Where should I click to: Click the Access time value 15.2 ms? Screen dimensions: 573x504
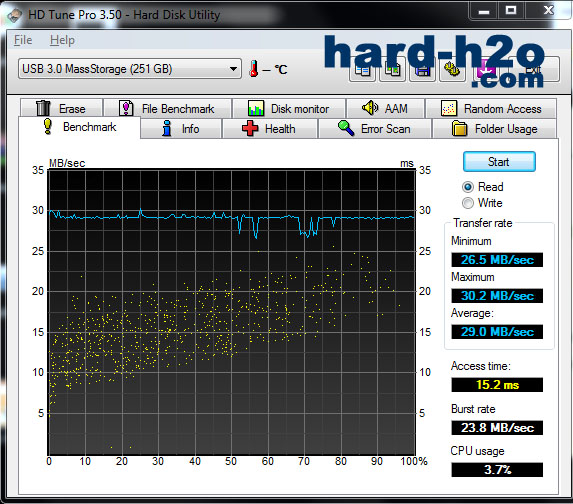click(497, 384)
